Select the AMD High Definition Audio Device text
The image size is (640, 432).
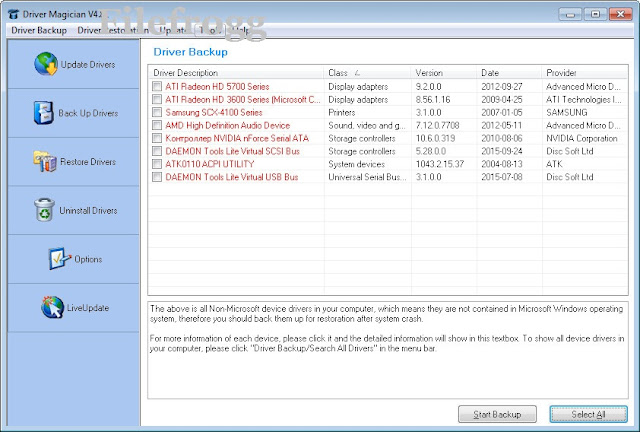[x=227, y=125]
